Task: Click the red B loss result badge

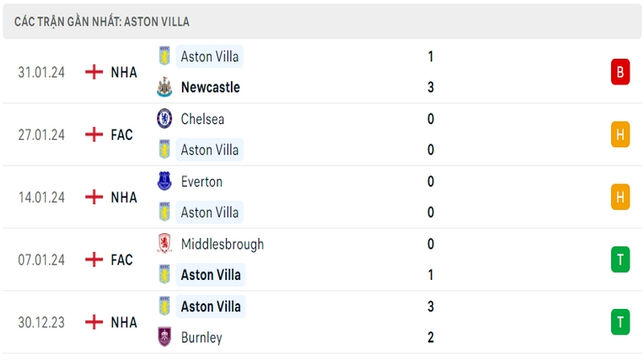Action: 620,72
